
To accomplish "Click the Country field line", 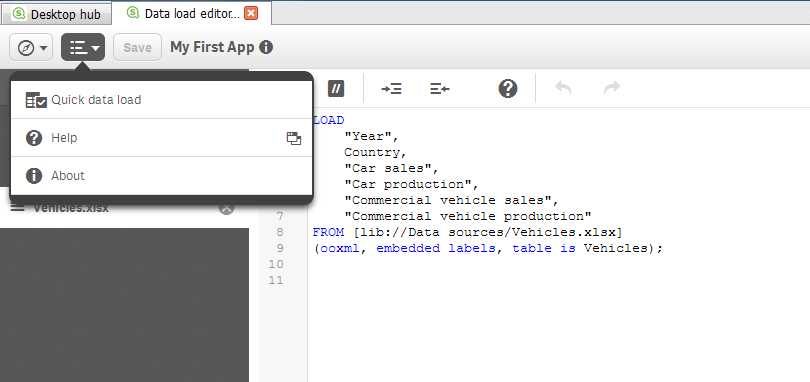I will coord(376,152).
